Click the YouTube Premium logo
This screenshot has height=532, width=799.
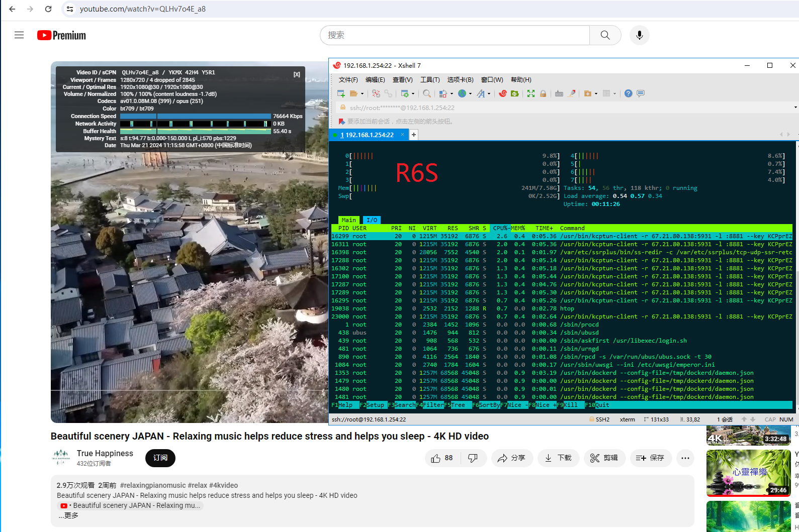[x=61, y=35]
